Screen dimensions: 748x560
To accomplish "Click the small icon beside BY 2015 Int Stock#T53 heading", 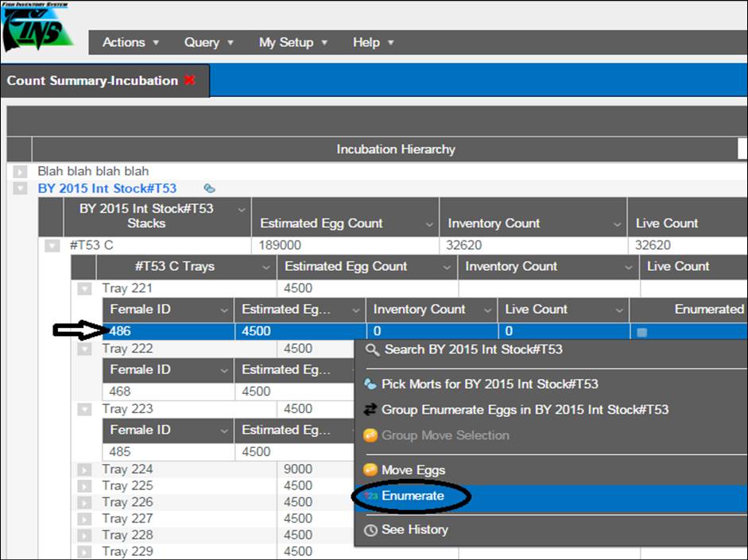I will coord(209,189).
